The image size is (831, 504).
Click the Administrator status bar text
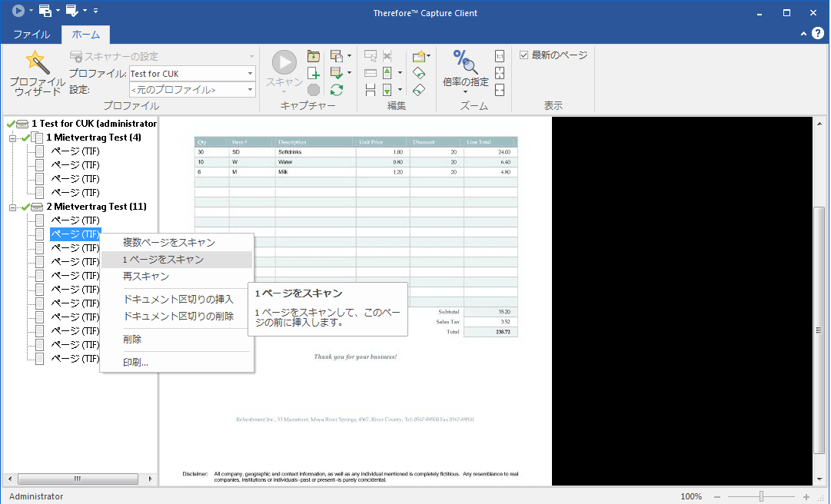pyautogui.click(x=36, y=496)
